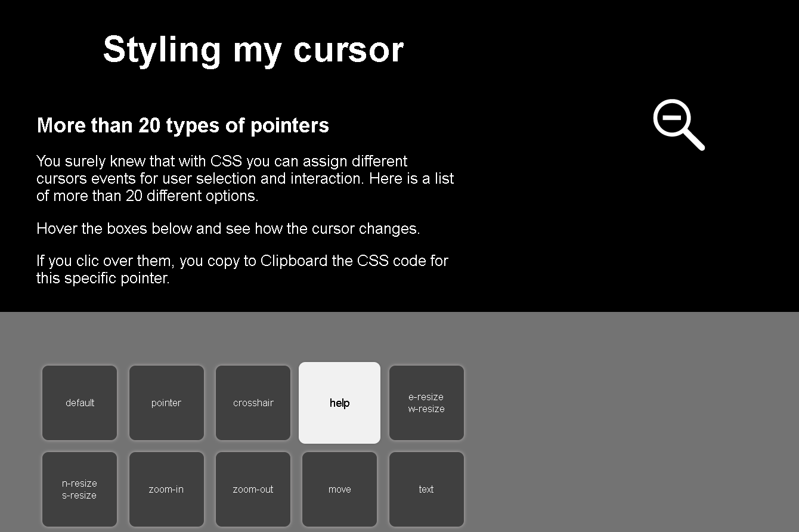The width and height of the screenshot is (799, 532).
Task: Click the More than 20 types heading
Action: point(182,125)
